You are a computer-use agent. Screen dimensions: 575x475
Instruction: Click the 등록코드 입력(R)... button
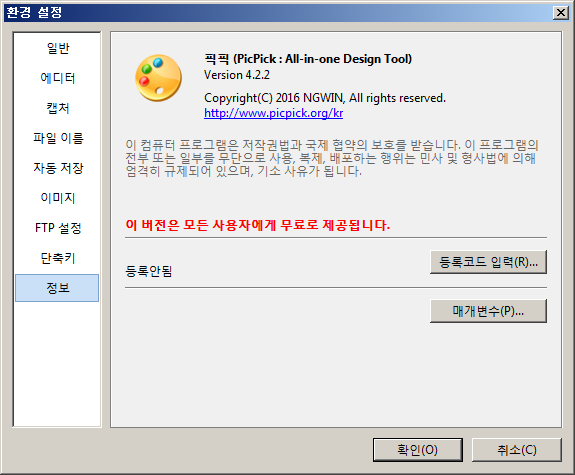pyautogui.click(x=488, y=262)
